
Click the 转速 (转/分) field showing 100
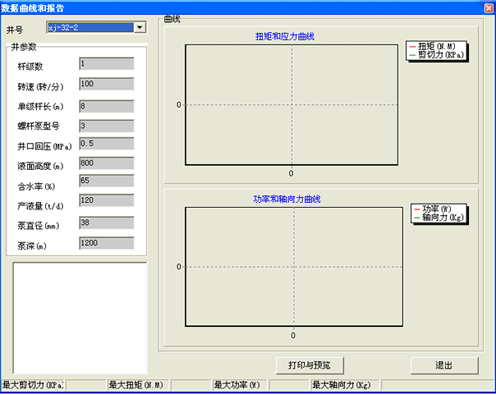pyautogui.click(x=107, y=84)
